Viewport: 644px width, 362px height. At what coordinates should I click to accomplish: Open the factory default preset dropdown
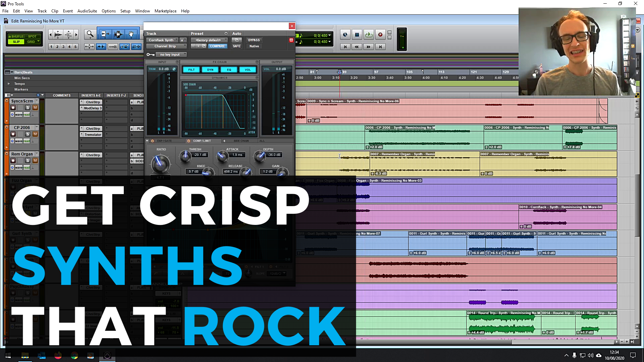pyautogui.click(x=209, y=40)
